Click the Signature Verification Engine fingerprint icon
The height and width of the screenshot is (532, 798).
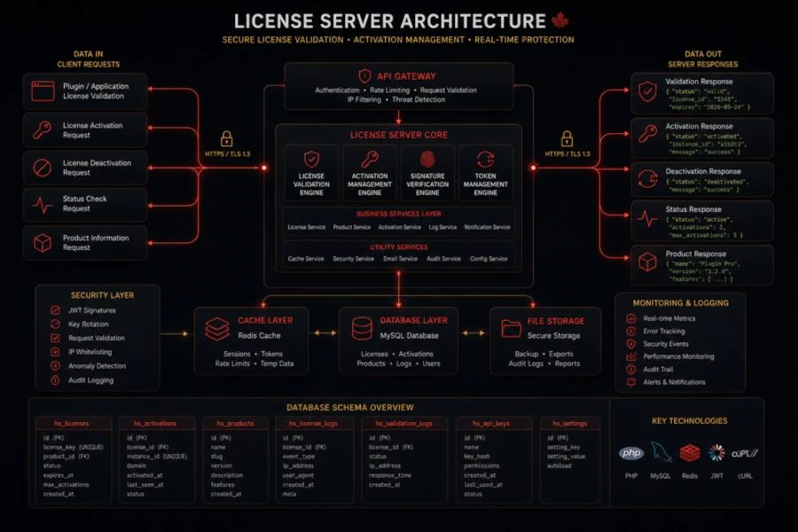[427, 160]
